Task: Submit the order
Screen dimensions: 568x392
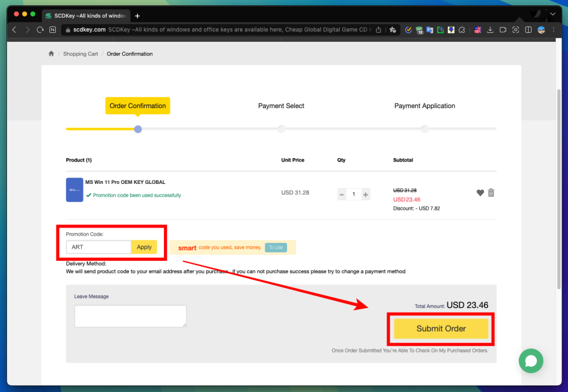Action: click(441, 329)
